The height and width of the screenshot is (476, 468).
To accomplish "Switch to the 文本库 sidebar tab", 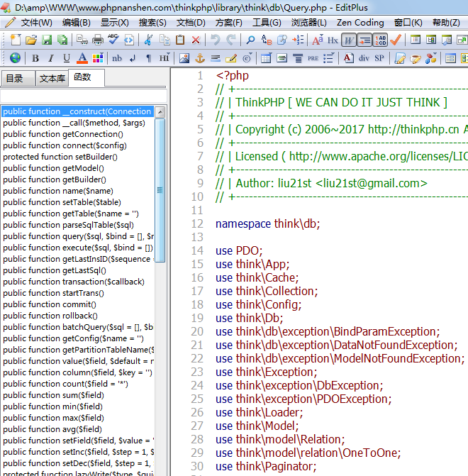I will click(x=52, y=79).
